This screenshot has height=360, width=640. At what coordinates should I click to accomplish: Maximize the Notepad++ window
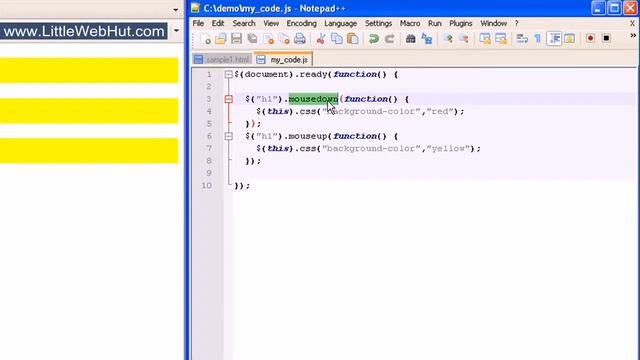click(x=614, y=8)
